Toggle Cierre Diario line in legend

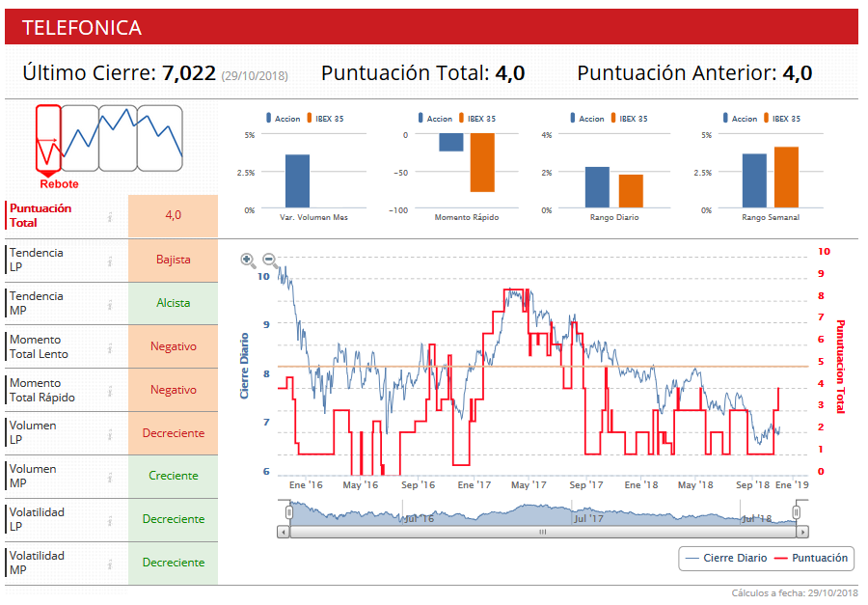(x=726, y=558)
